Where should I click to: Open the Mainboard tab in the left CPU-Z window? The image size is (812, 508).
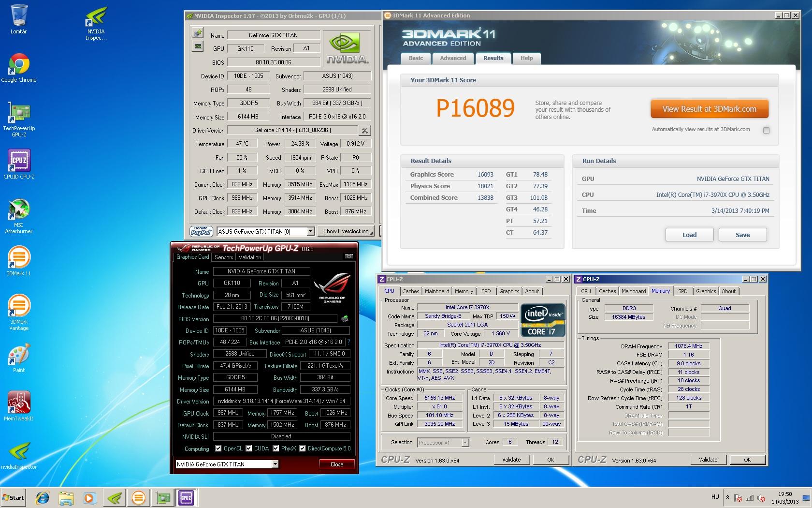point(437,291)
